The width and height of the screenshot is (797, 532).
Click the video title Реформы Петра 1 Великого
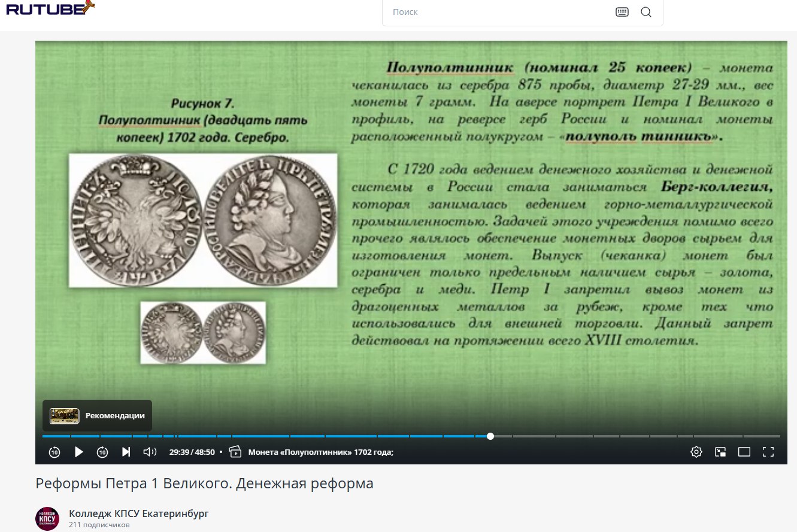tap(204, 484)
